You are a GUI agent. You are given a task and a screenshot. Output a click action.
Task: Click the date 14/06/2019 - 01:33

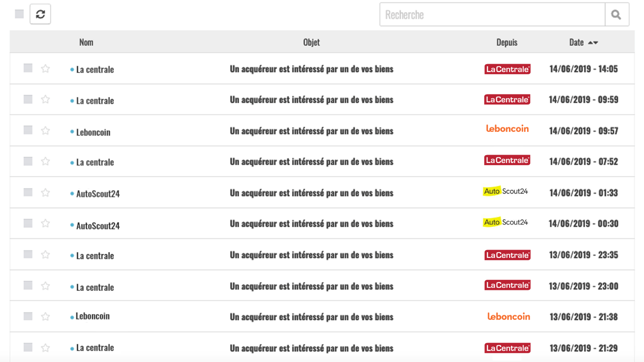[x=583, y=193]
